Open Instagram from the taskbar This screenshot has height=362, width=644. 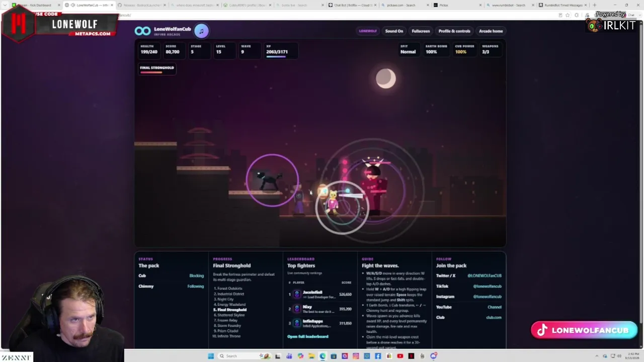click(356, 356)
